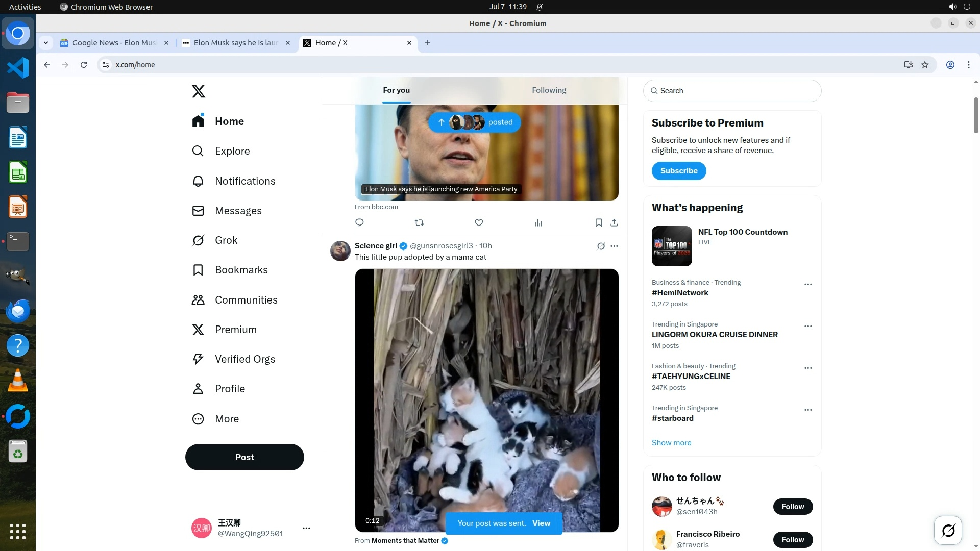Open account menu dots beside @WangQing92501
This screenshot has height=551, width=980.
pos(306,528)
